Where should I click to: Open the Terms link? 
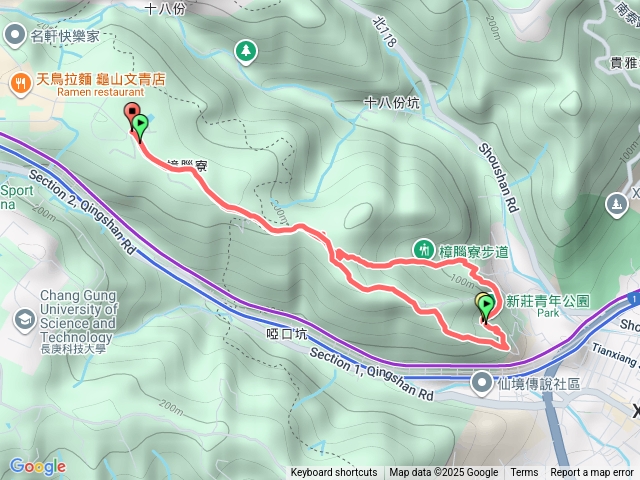(524, 473)
